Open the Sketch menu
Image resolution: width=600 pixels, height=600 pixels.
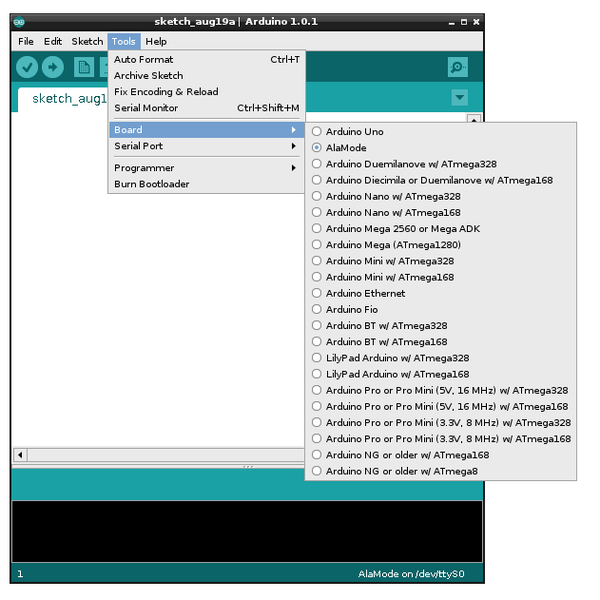[x=87, y=41]
